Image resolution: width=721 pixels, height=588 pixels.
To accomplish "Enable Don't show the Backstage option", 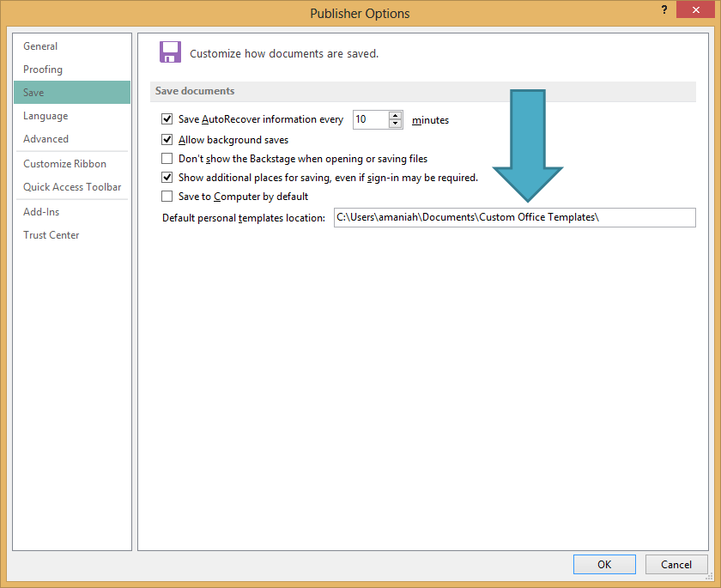I will 167,159.
